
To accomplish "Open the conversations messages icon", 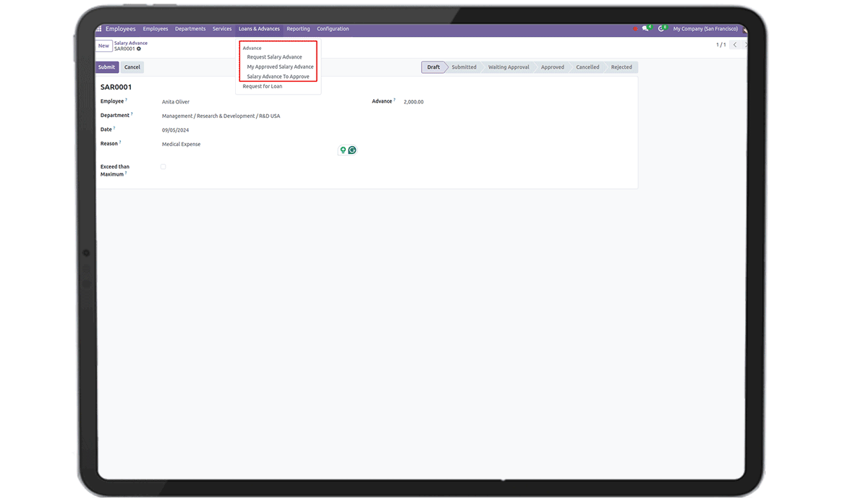I will (645, 29).
